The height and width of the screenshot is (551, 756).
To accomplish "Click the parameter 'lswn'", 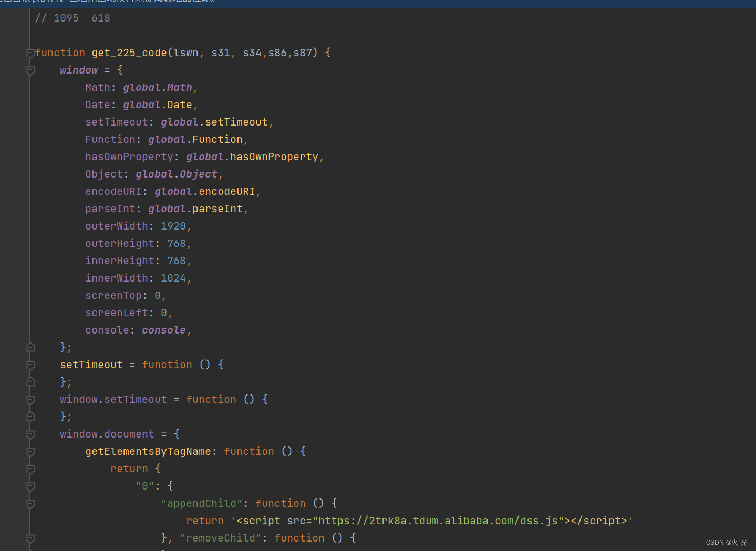I will click(x=186, y=53).
